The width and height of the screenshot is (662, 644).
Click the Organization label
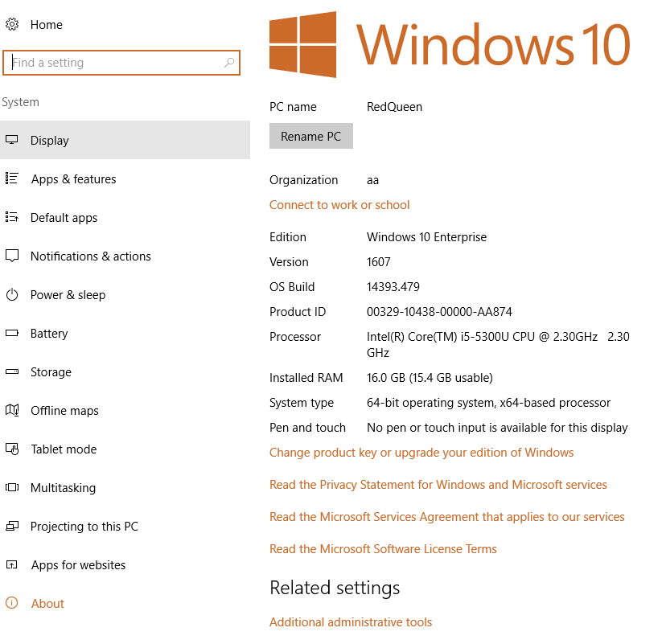point(303,180)
